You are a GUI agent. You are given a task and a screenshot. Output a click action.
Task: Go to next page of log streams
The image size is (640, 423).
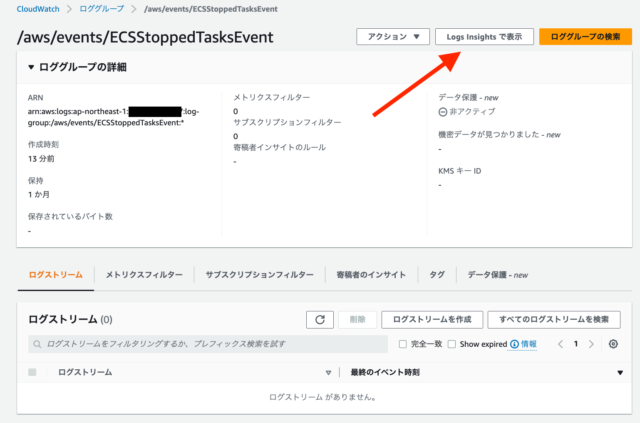[591, 344]
